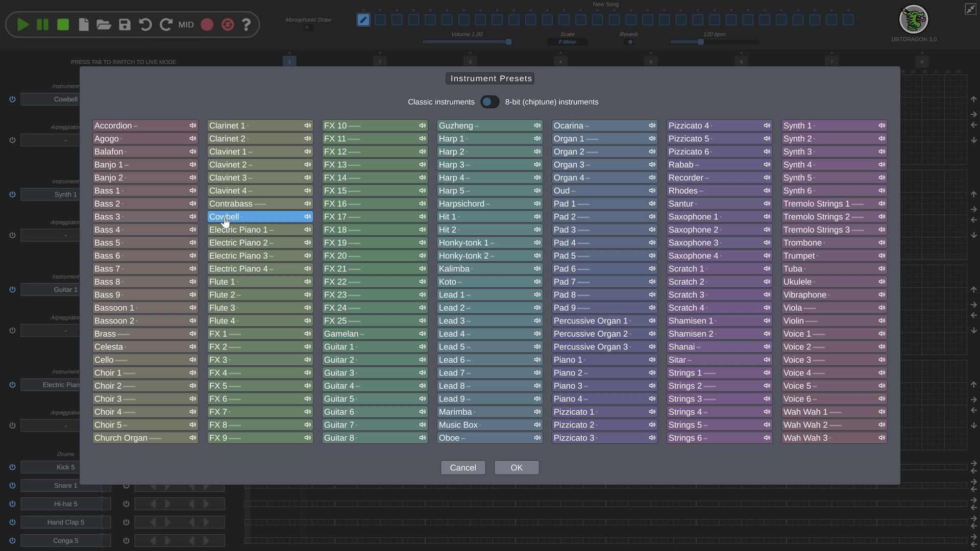This screenshot has height=551, width=980.
Task: Open the F Minor scale selector
Action: [x=567, y=42]
